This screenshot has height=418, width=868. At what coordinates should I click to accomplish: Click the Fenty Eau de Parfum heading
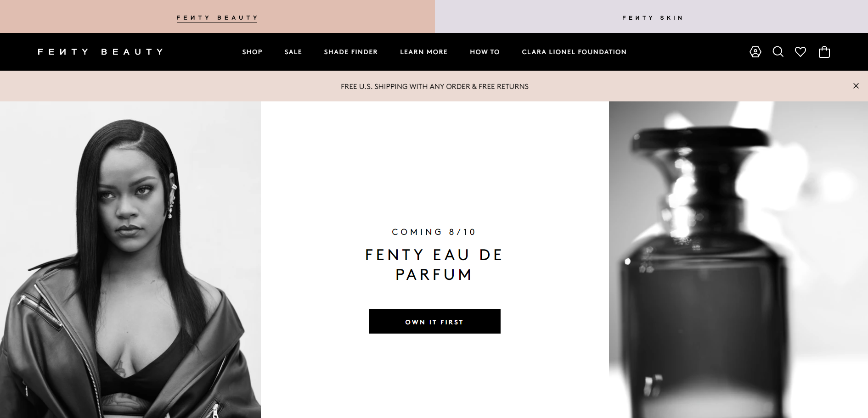click(434, 264)
